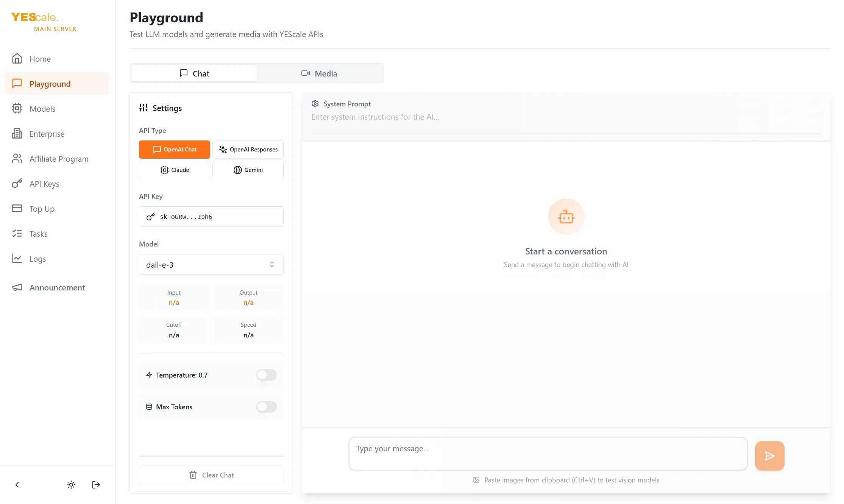Open the Logs page
This screenshot has width=844, height=504.
37,259
